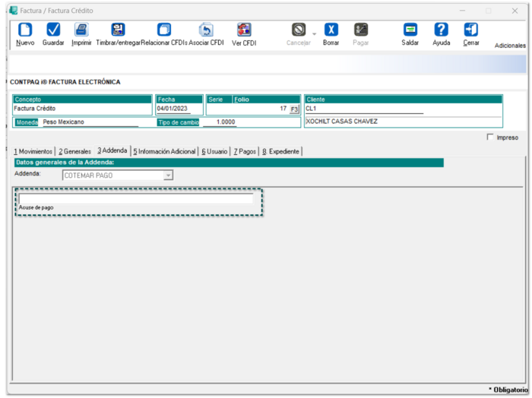Image resolution: width=532 pixels, height=398 pixels.
Task: Click the Saldar toolbar icon
Action: point(410,30)
